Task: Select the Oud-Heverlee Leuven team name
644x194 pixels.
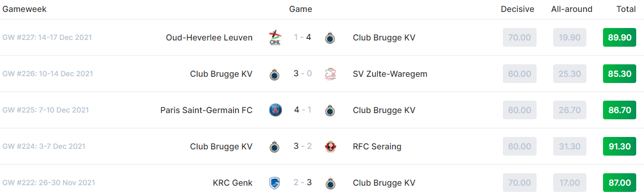Action: (209, 37)
